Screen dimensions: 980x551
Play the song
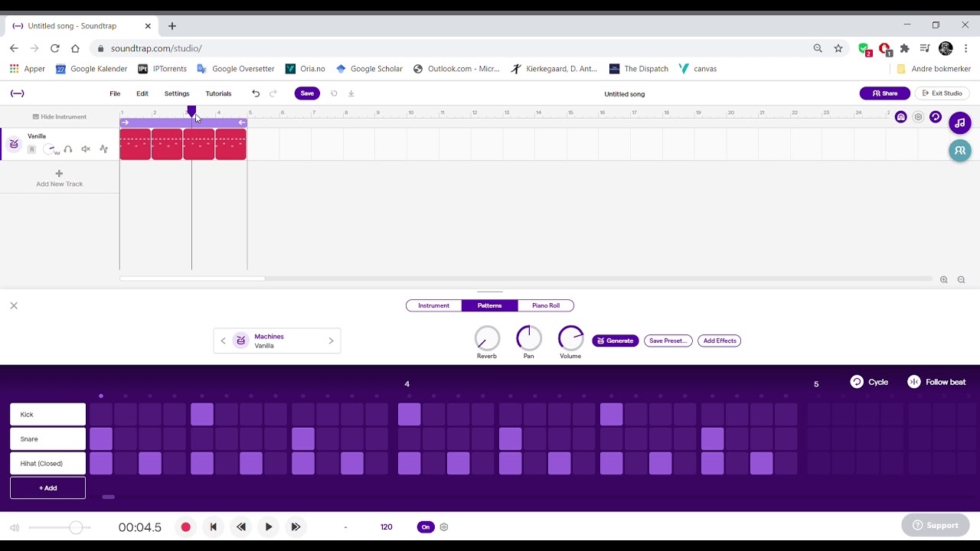click(x=269, y=527)
